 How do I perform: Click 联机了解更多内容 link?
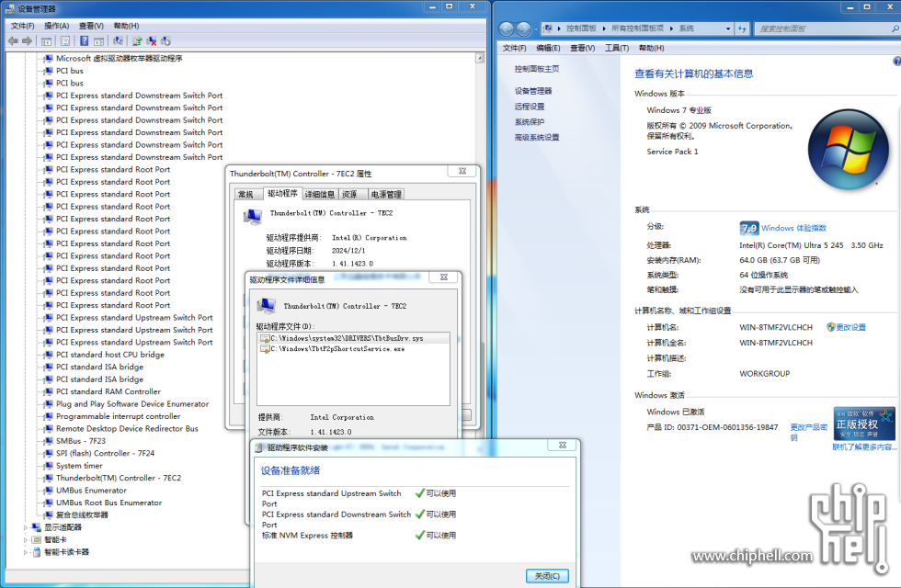coord(864,447)
